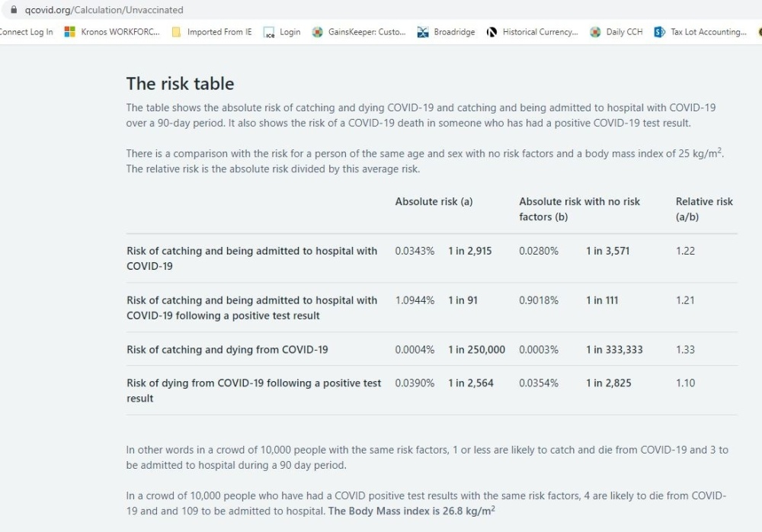Open the Historical Currency bookmark icon

pos(492,32)
